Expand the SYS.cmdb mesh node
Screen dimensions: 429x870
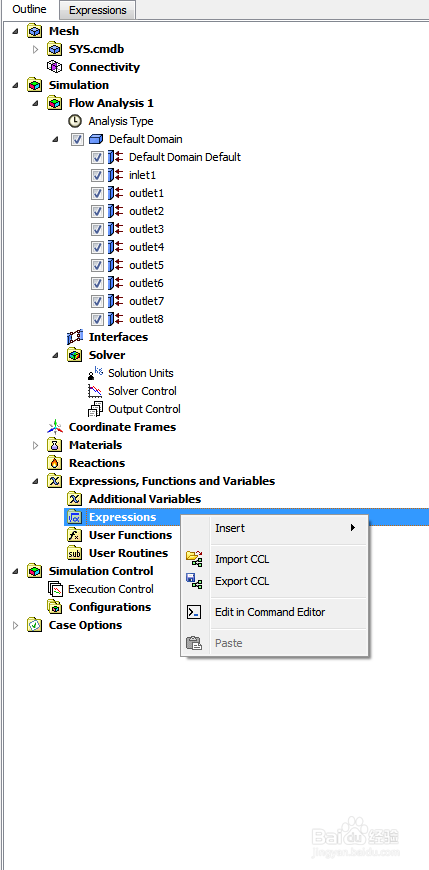(x=36, y=49)
